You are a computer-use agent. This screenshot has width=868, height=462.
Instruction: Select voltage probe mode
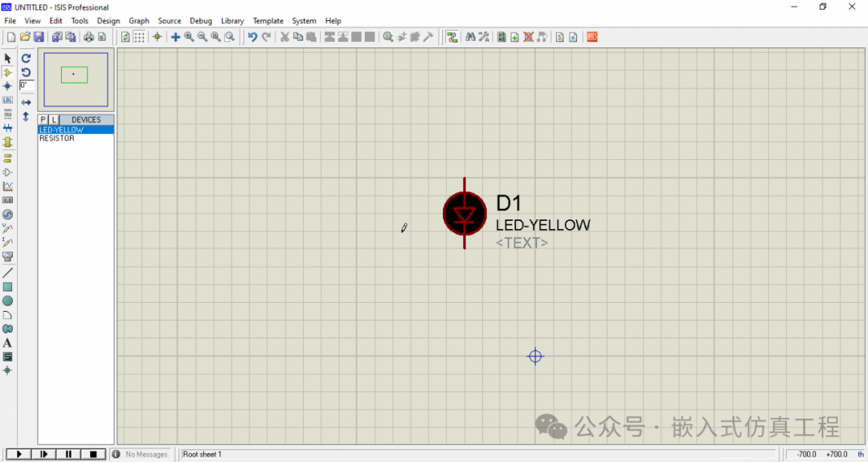8,228
